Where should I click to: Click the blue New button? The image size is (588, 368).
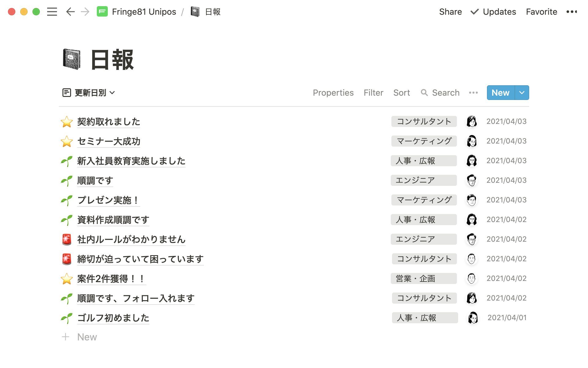point(501,93)
